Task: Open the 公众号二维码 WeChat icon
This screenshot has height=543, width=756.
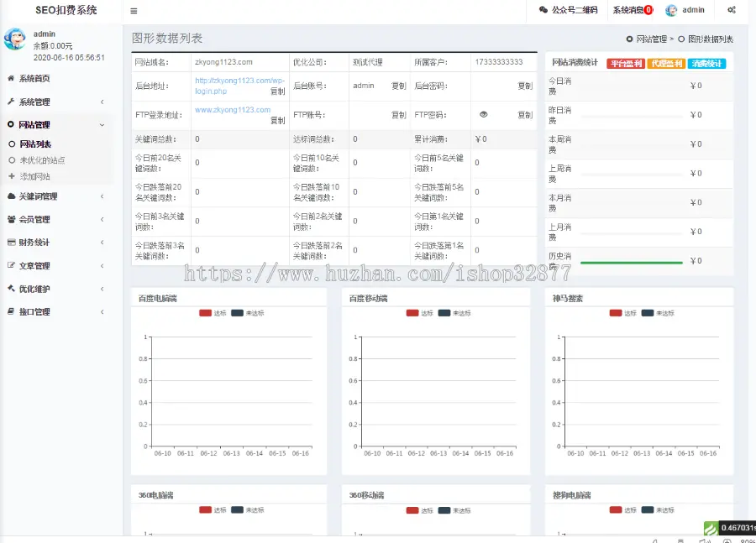Action: pos(543,10)
